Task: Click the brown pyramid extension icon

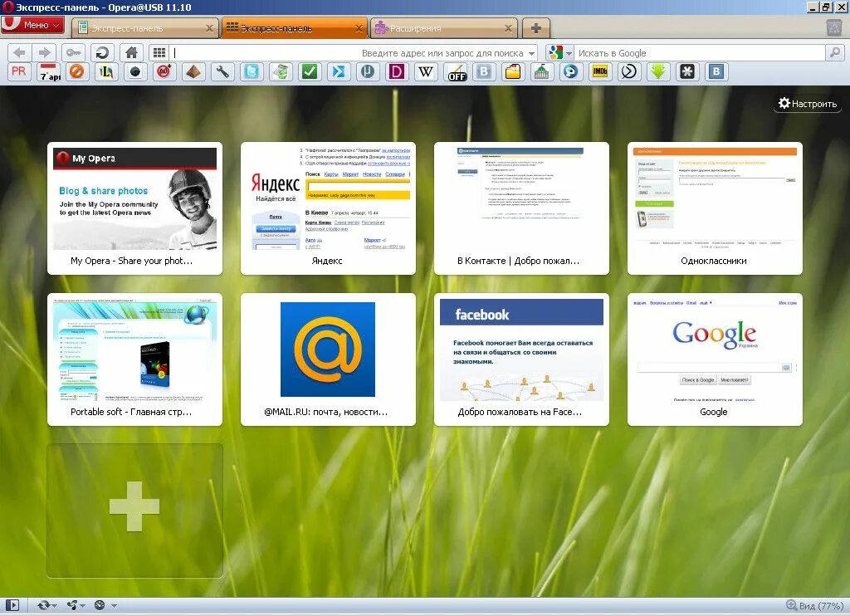Action: tap(193, 71)
